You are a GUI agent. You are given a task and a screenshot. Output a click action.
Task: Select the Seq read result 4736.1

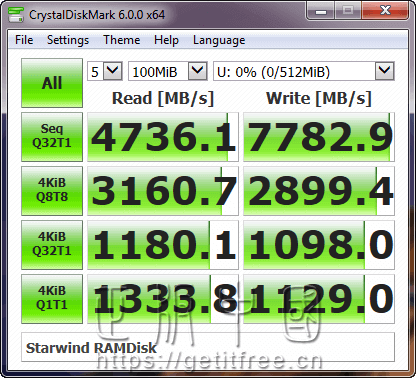(163, 137)
